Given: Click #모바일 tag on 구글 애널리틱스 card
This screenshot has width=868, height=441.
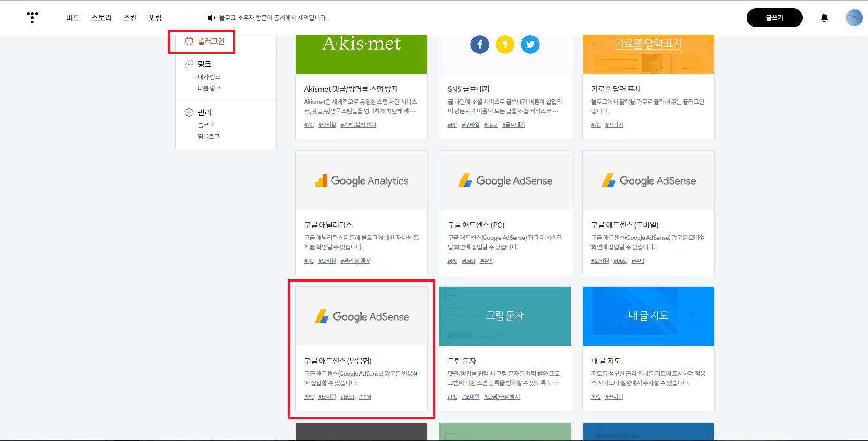Looking at the screenshot, I should point(327,261).
